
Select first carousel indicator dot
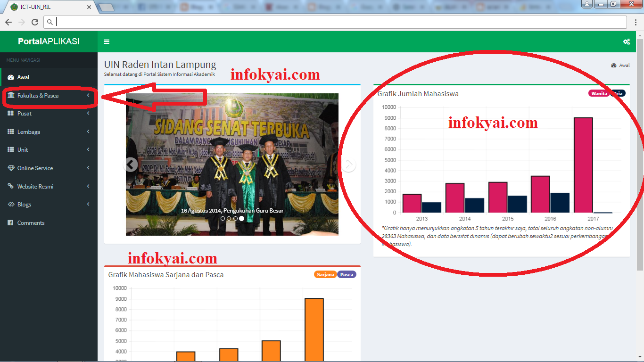(x=223, y=219)
